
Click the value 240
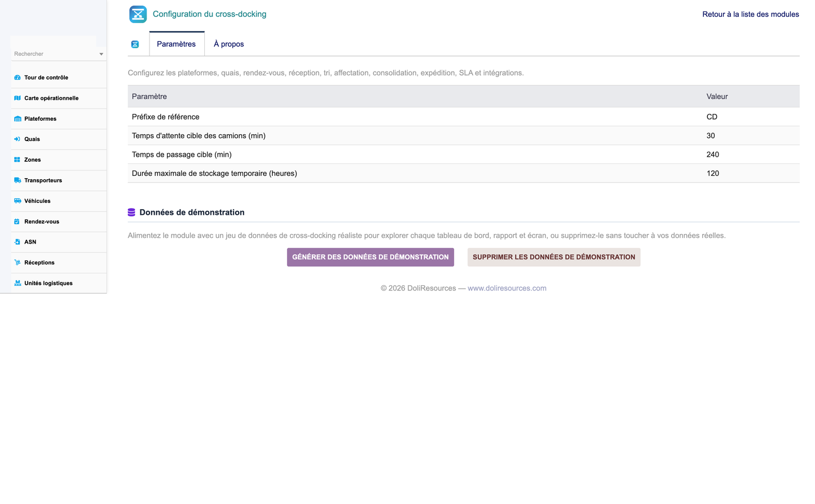click(x=713, y=154)
